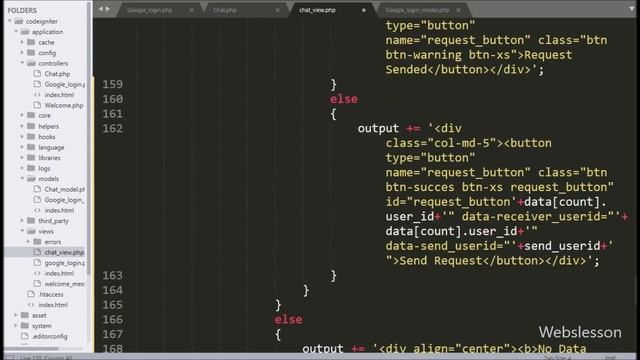The height and width of the screenshot is (360, 640).
Task: Open Welcome.php in the sidebar
Action: tap(64, 105)
